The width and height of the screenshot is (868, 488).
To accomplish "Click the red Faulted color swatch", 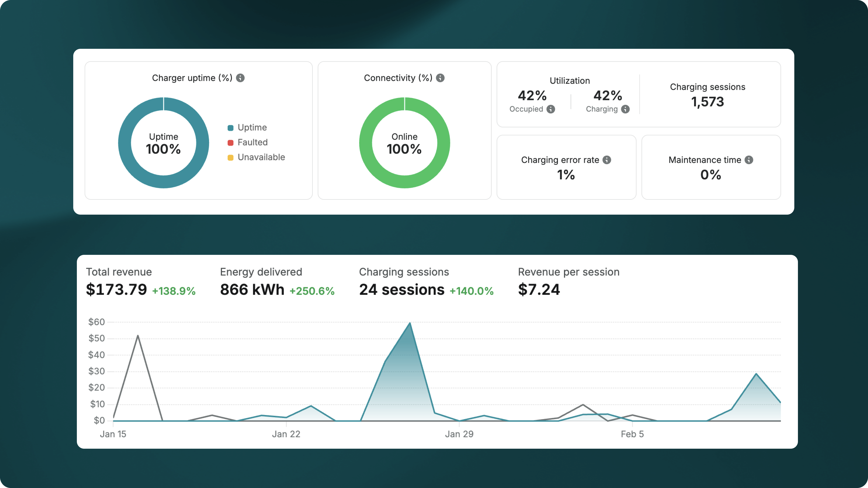I will [x=231, y=143].
